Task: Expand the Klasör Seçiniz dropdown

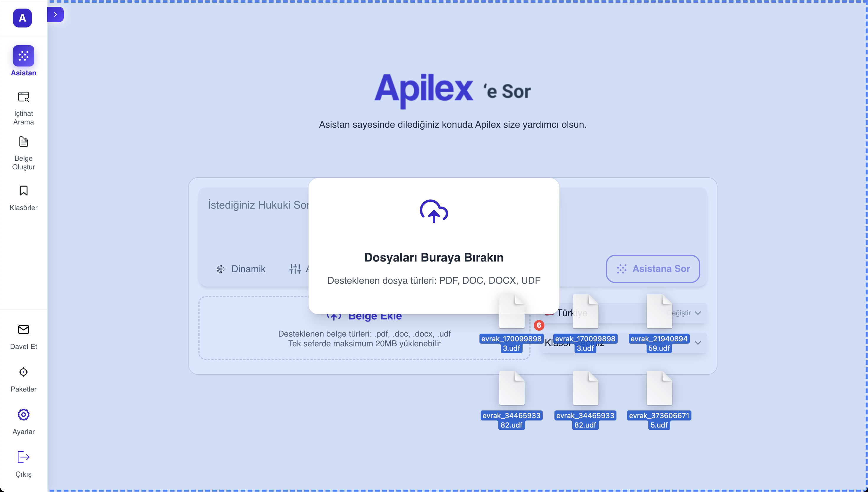Action: [x=698, y=343]
